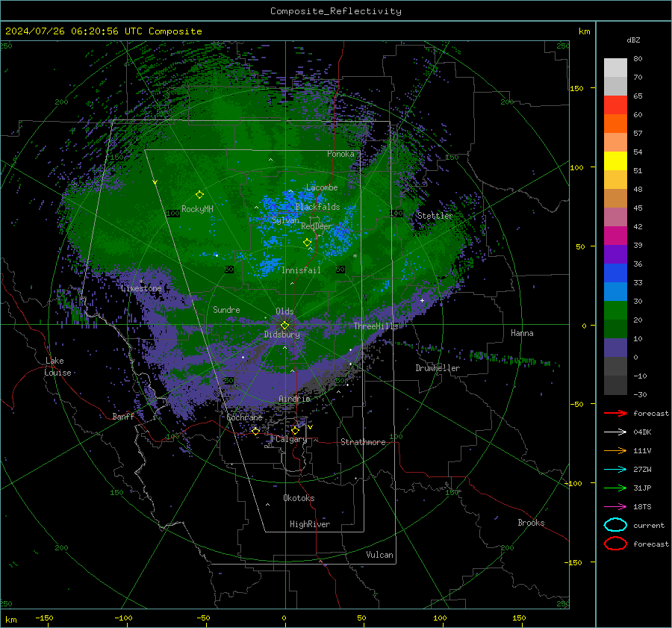Click the RedDeer city label
Viewport: 672px width, 628px height.
pyautogui.click(x=317, y=226)
